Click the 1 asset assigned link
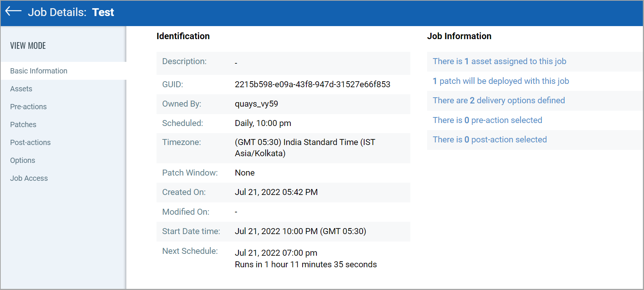 click(x=499, y=62)
